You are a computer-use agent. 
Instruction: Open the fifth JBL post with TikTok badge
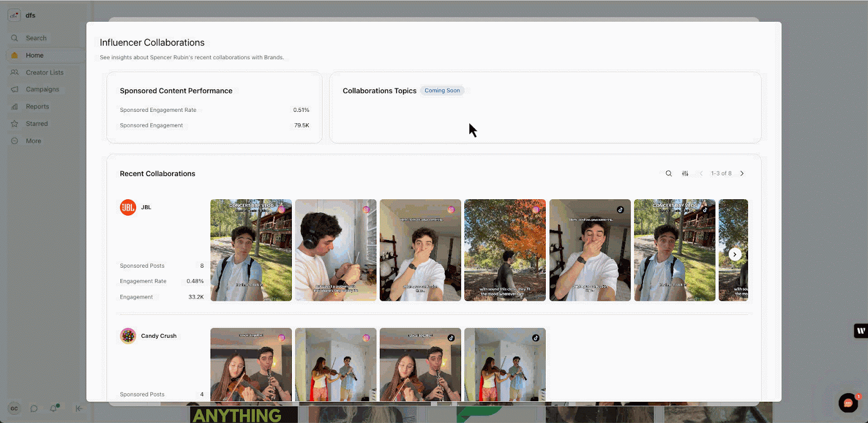pos(590,250)
